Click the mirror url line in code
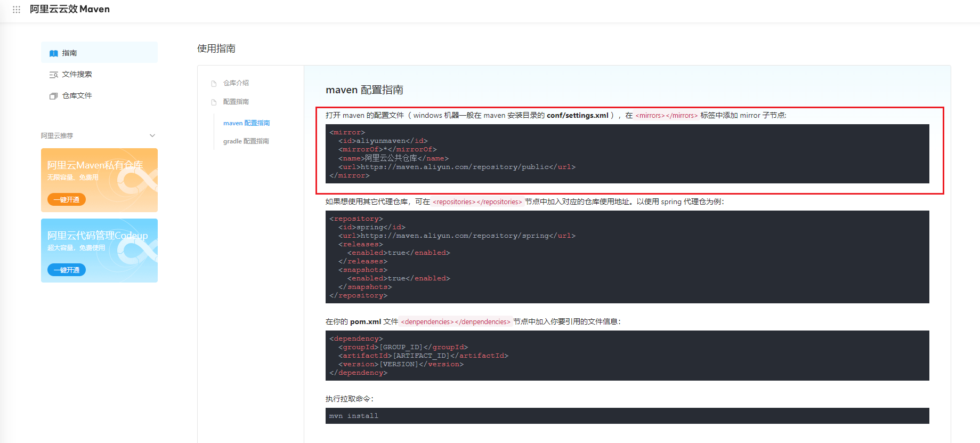Image resolution: width=980 pixels, height=443 pixels. point(457,167)
